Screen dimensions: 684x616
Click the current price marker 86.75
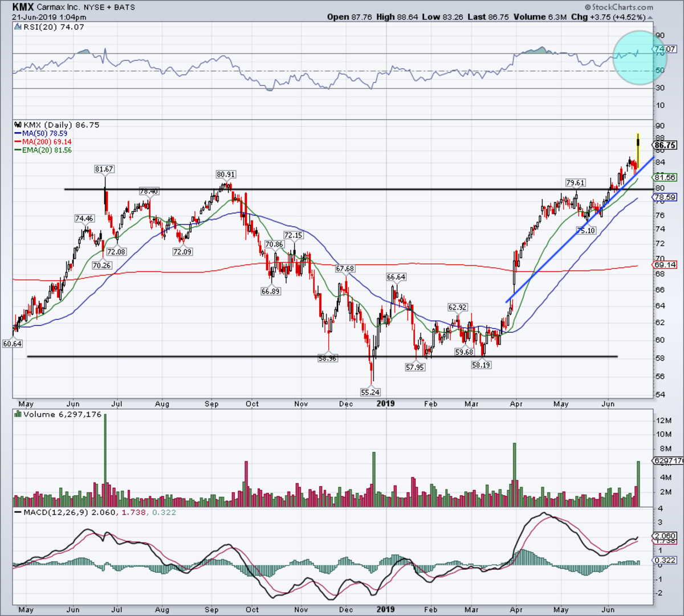tap(664, 145)
